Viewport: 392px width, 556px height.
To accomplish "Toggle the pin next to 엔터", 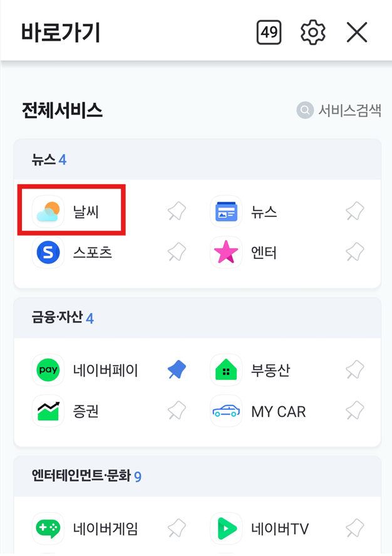I will [x=354, y=253].
